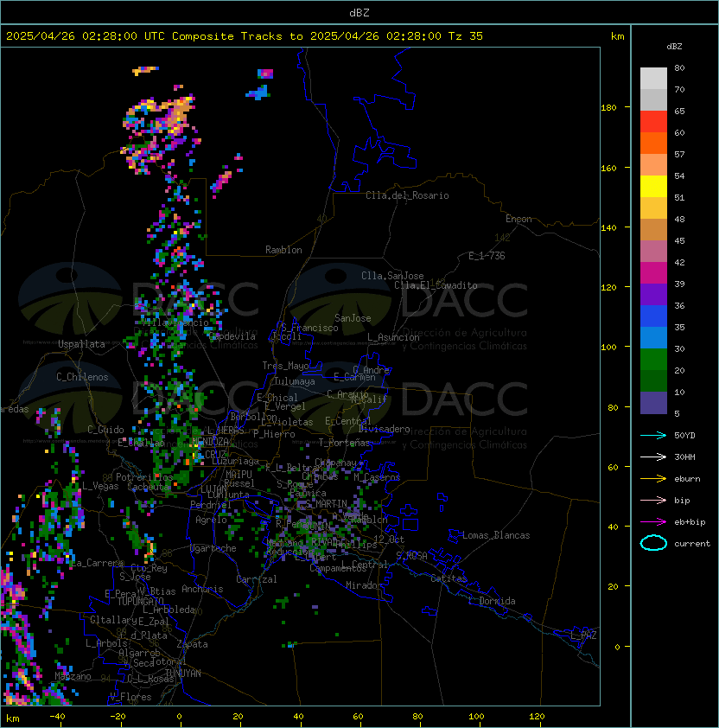Click the La_Carrera place label
The width and height of the screenshot is (719, 728).
97,563
